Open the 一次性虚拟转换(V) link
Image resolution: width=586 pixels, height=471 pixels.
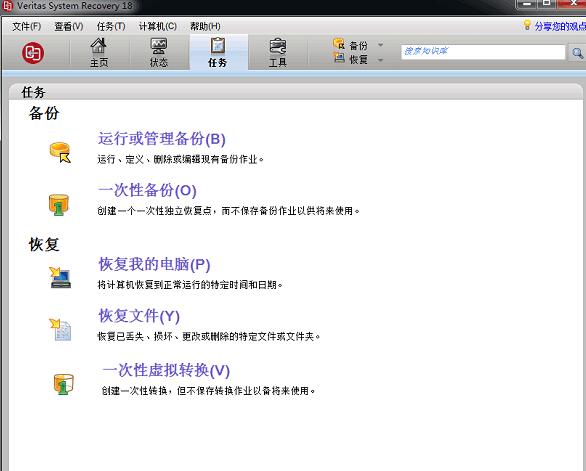tap(166, 370)
